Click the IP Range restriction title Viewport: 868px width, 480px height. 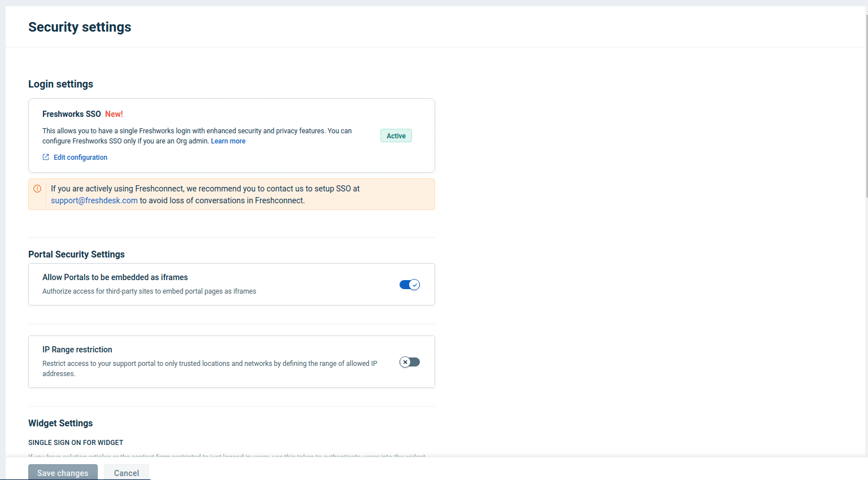77,350
